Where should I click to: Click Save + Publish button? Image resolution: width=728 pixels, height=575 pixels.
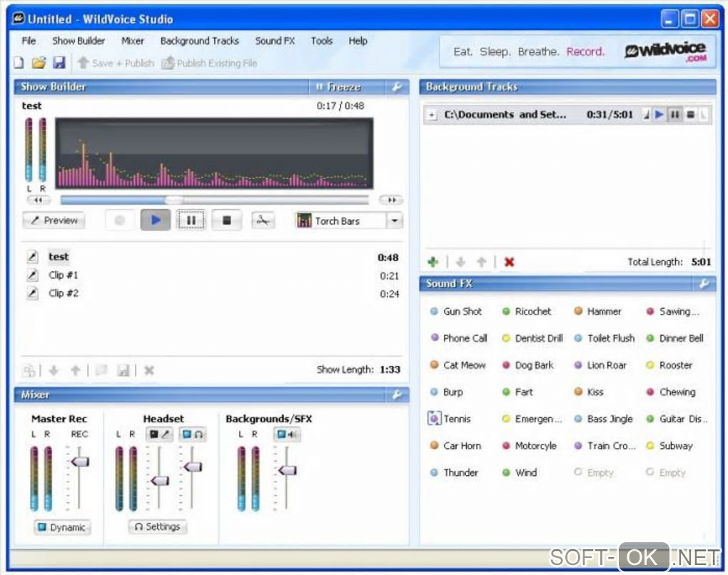116,63
